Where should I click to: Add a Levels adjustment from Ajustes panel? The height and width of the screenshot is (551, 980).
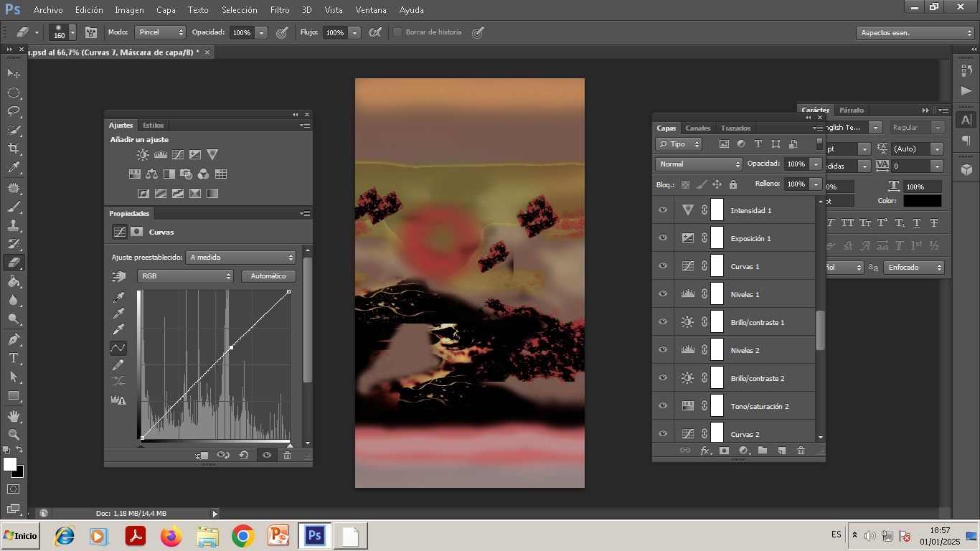coord(161,154)
